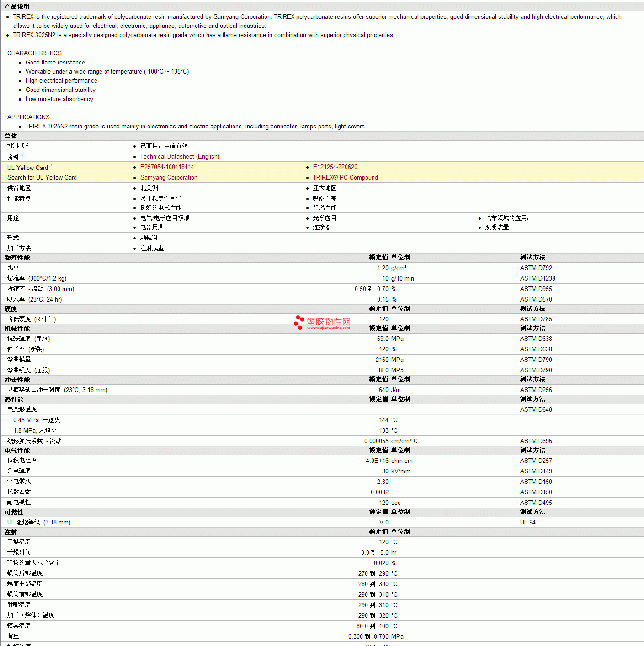Click the UL 阻燃等级 (3.18 mm) label
The image size is (644, 646).
tap(39, 522)
